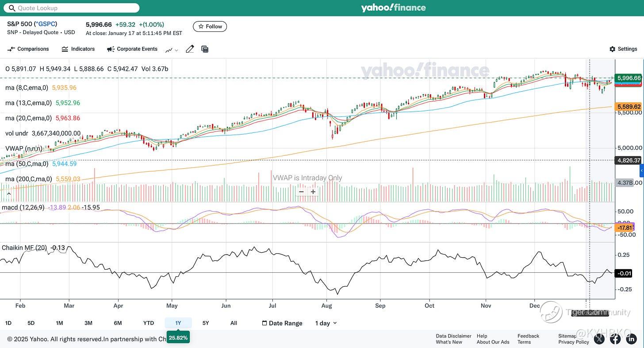Choose the 6M time range

point(118,323)
